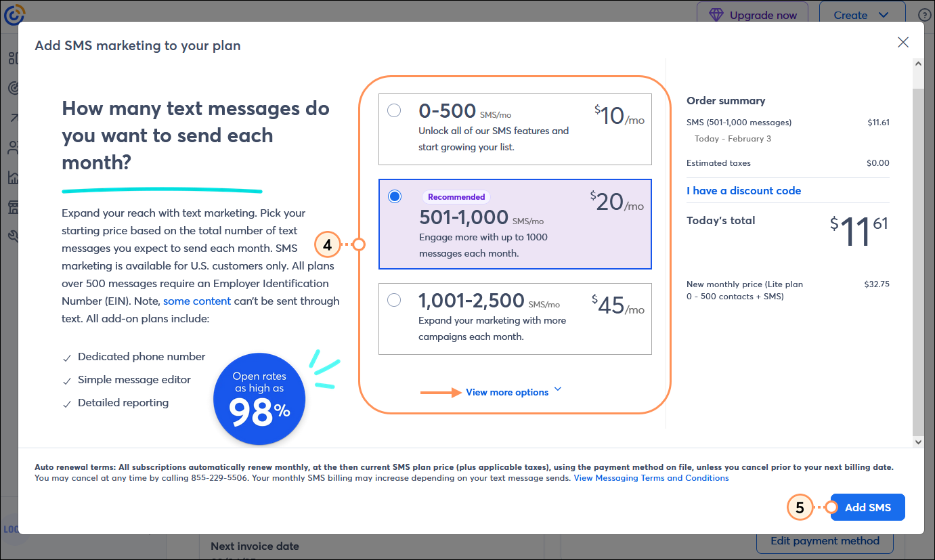Click the Today's total label
The width and height of the screenshot is (935, 560).
coord(720,221)
